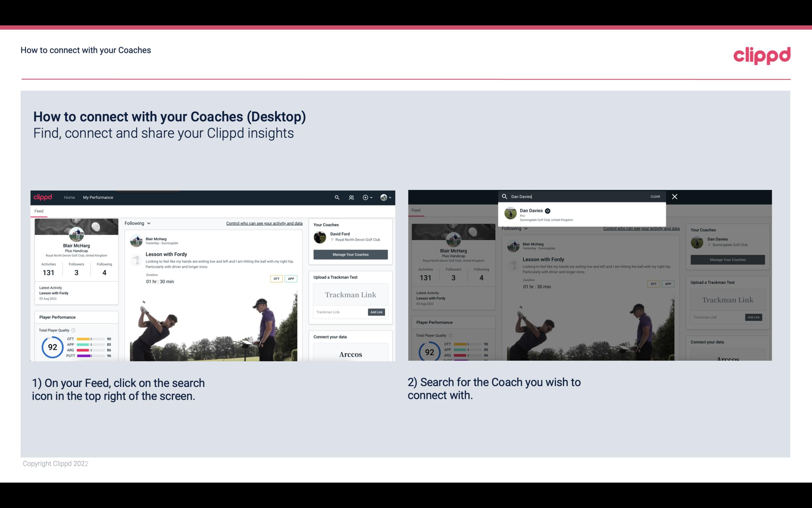This screenshot has height=508, width=812.
Task: Select the Home tab in top navigation
Action: (69, 197)
